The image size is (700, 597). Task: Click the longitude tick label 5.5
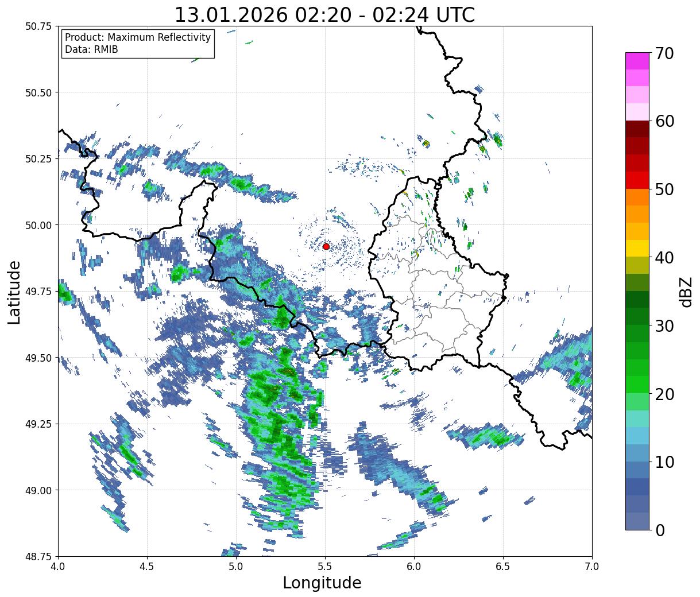[x=325, y=567]
